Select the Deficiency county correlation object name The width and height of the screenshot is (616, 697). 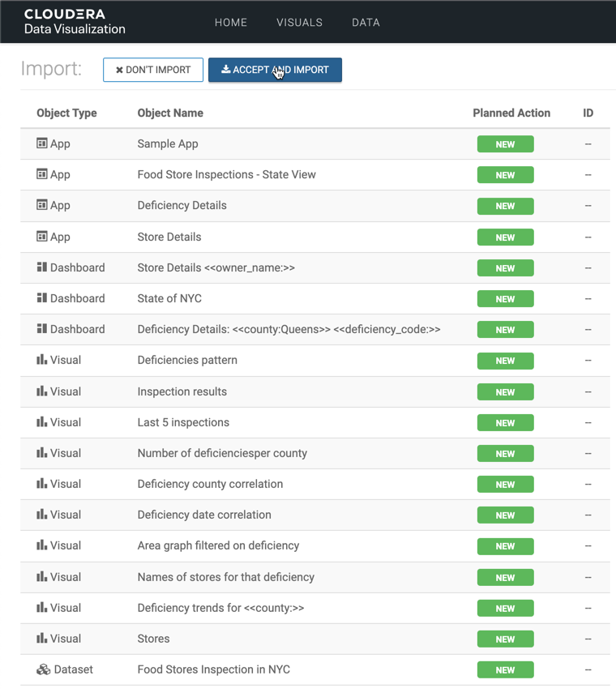coord(210,484)
